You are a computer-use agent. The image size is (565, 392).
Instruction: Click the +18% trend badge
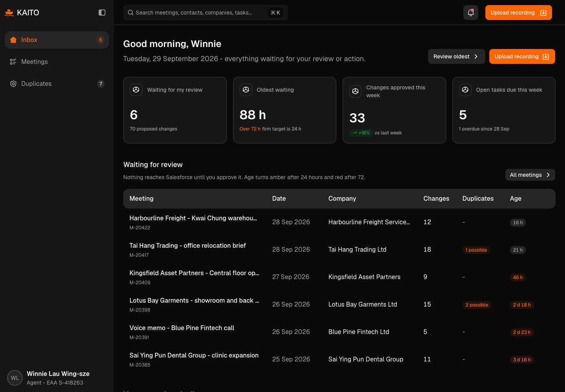[x=361, y=133]
